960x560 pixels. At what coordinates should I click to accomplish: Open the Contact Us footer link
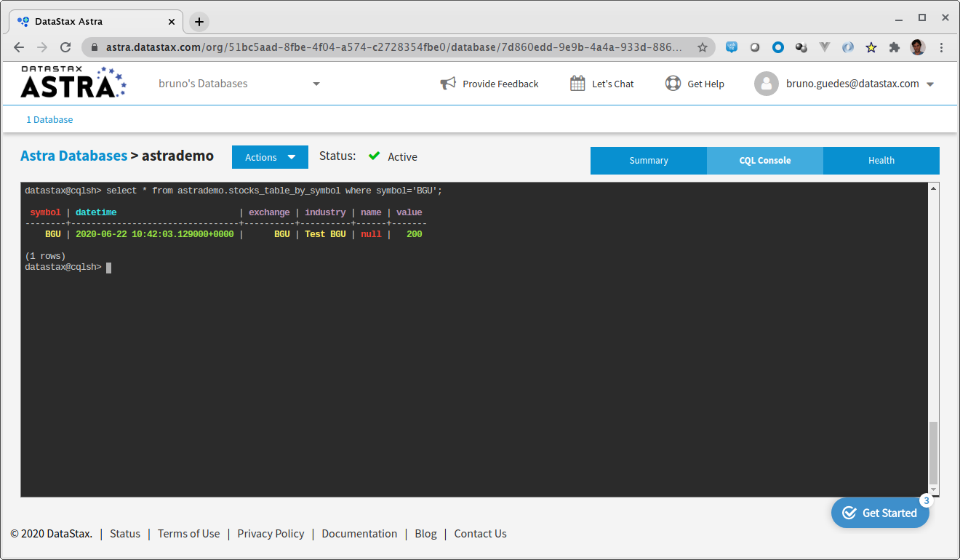[x=480, y=534]
